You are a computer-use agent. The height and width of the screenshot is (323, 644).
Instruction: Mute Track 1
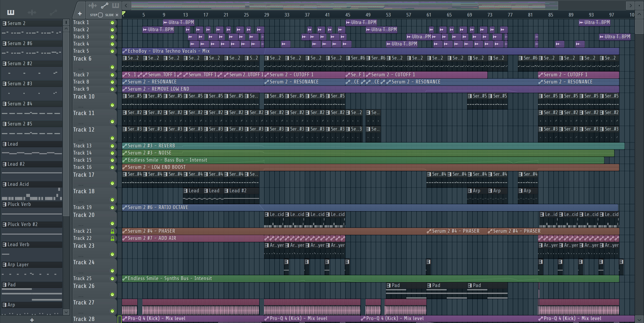point(112,23)
